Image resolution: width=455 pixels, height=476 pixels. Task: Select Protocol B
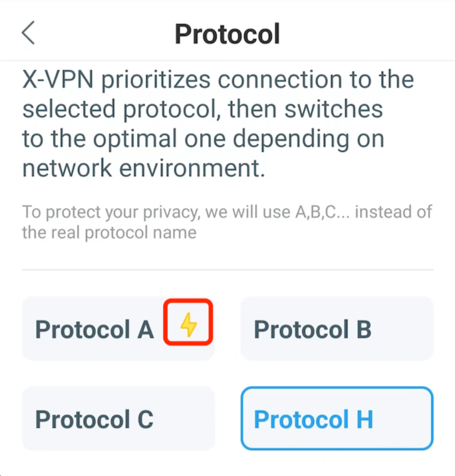337,328
